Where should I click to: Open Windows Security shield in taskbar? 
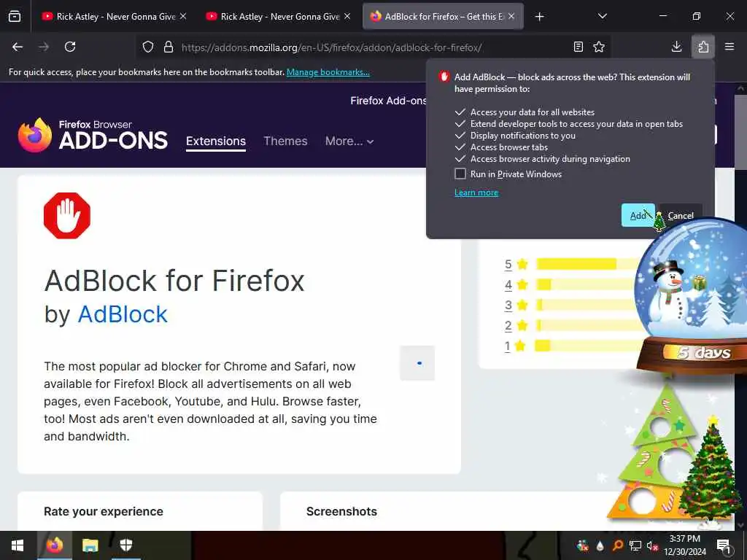[125, 545]
